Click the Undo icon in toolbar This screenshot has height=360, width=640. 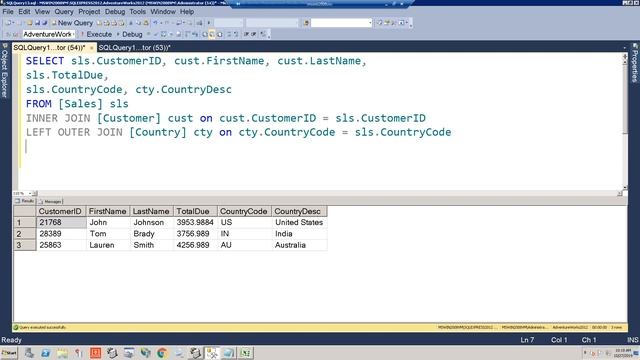coord(155,23)
